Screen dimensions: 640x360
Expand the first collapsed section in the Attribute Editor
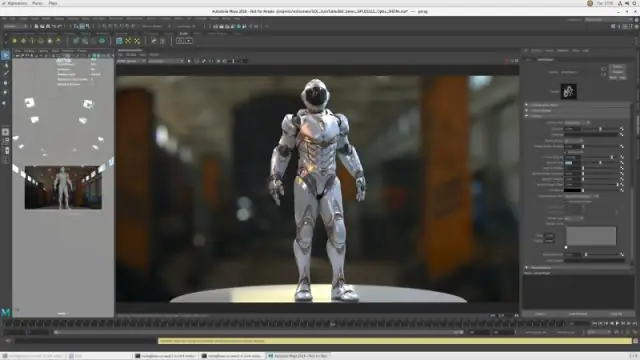point(527,105)
